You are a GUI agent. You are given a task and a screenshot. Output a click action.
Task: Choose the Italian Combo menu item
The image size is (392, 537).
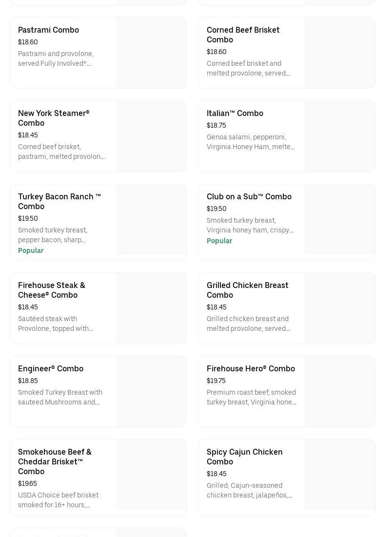coord(235,113)
